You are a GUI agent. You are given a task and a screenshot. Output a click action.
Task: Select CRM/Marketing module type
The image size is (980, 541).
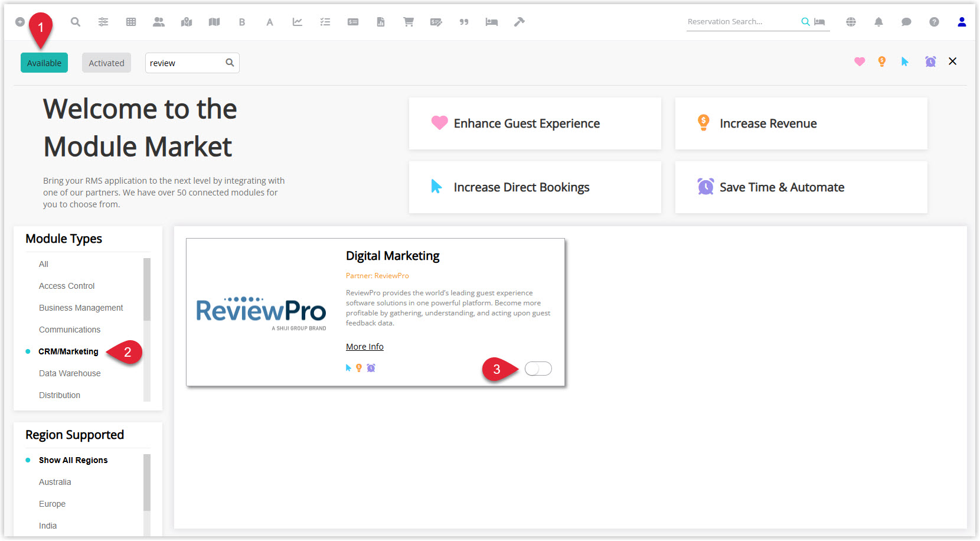point(68,351)
